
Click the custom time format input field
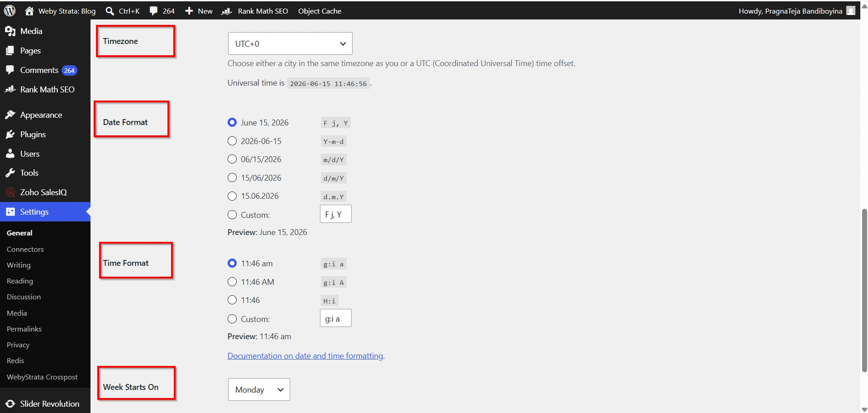(336, 318)
